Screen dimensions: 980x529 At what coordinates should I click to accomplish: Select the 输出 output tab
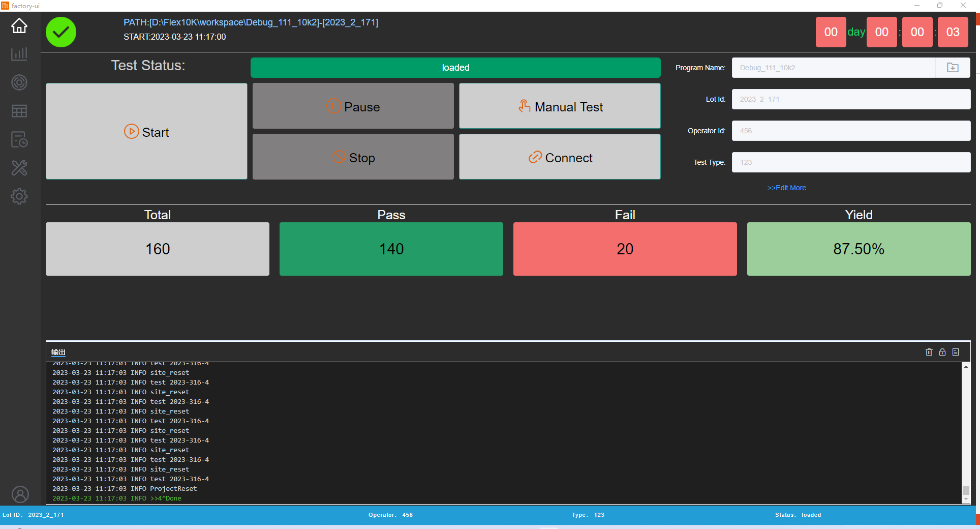pyautogui.click(x=58, y=352)
